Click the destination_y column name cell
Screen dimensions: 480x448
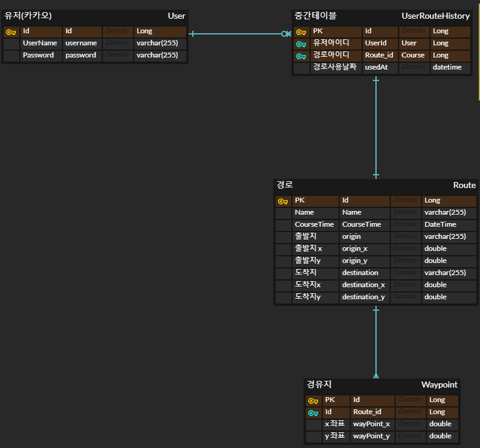pos(365,297)
